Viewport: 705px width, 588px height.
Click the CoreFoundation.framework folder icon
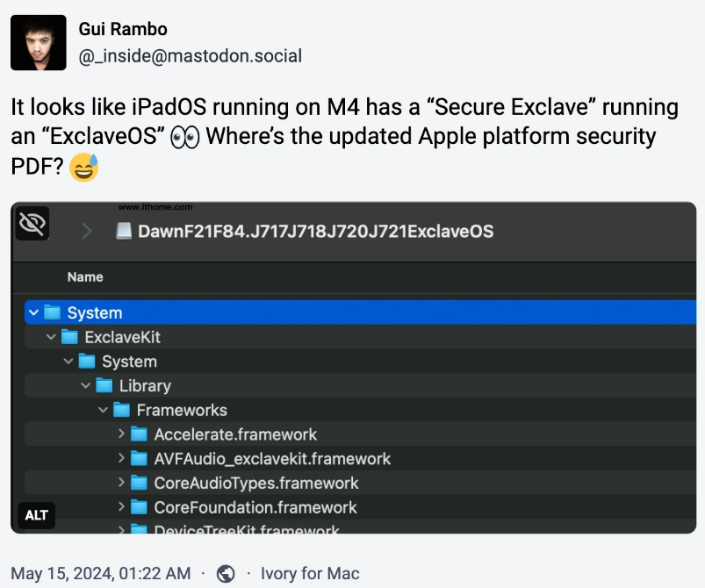[140, 507]
